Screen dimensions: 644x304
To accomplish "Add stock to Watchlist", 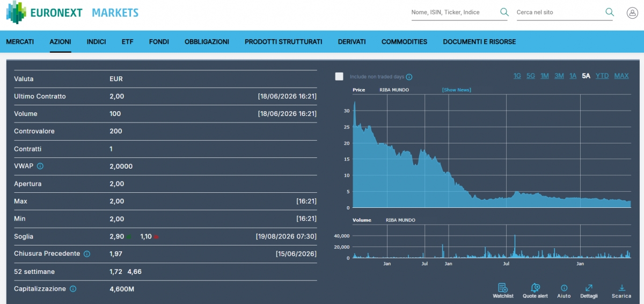I will [503, 291].
